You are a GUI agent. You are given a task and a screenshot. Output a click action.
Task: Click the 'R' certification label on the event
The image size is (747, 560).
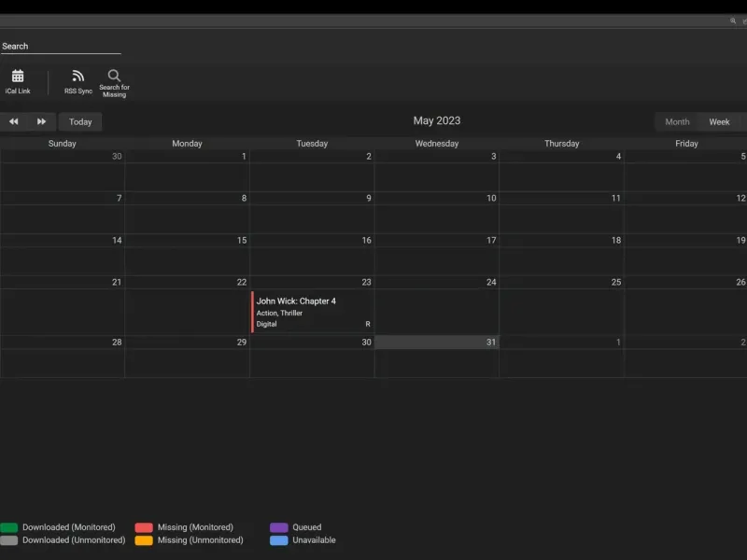(x=368, y=324)
